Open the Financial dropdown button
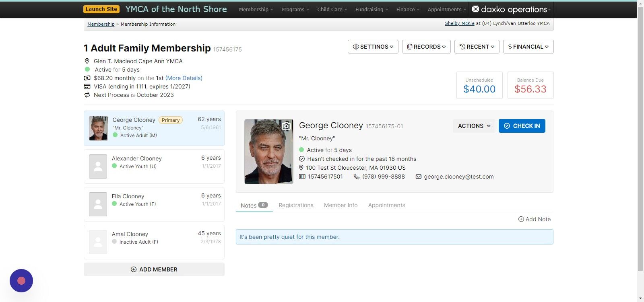The width and height of the screenshot is (644, 302). coord(528,47)
